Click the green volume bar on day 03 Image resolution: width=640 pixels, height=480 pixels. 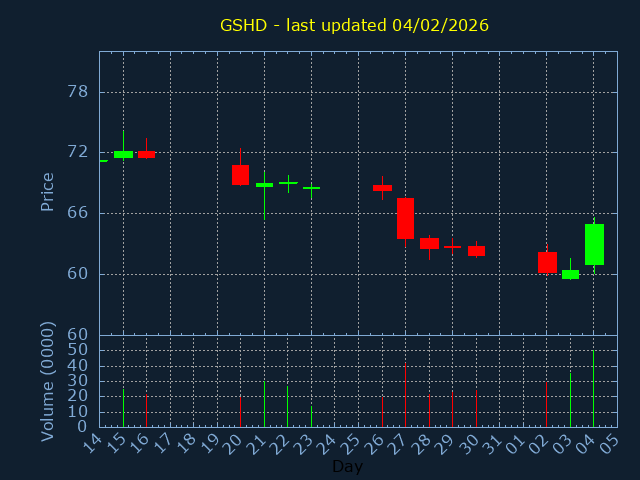[570, 400]
